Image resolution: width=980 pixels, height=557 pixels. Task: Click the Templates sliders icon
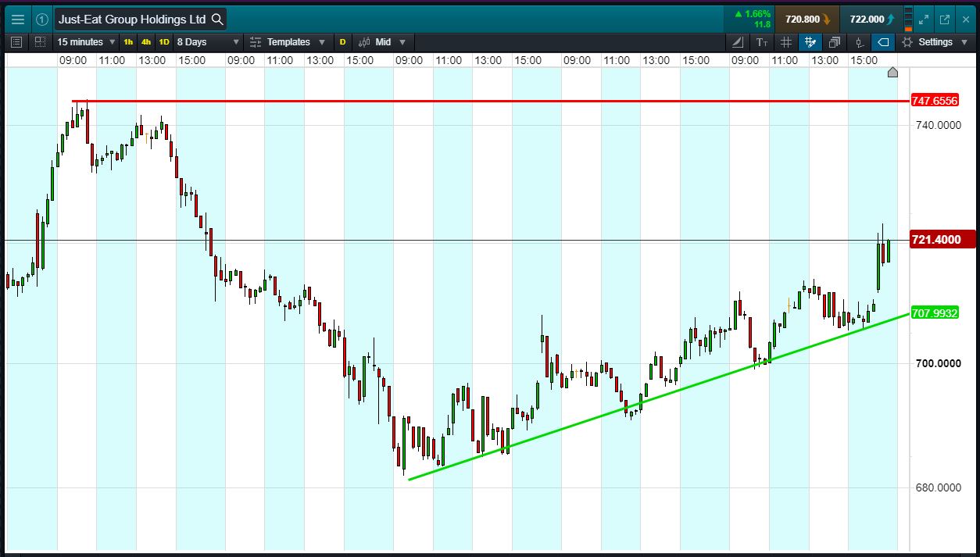point(256,42)
